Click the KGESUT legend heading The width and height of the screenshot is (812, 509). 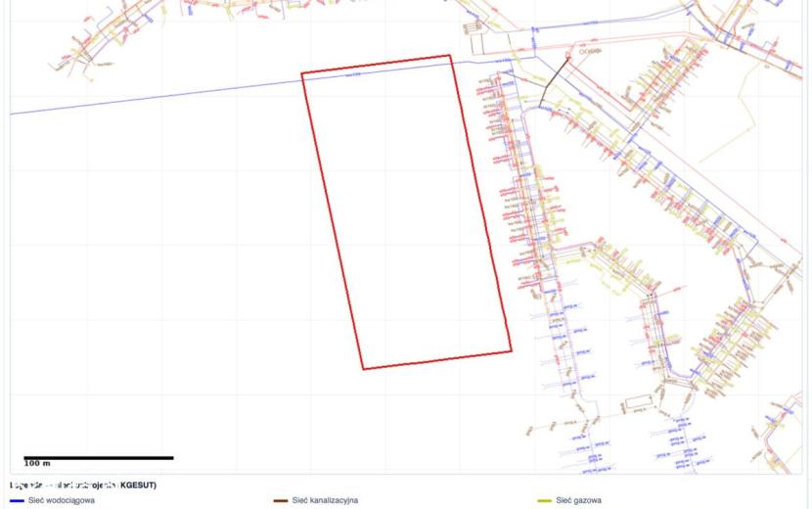coord(83,486)
